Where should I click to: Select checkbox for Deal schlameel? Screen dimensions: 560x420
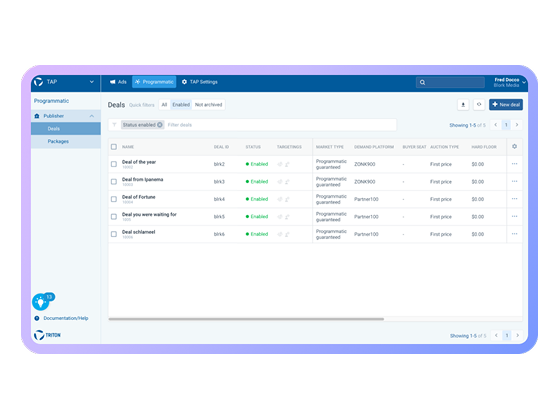114,234
